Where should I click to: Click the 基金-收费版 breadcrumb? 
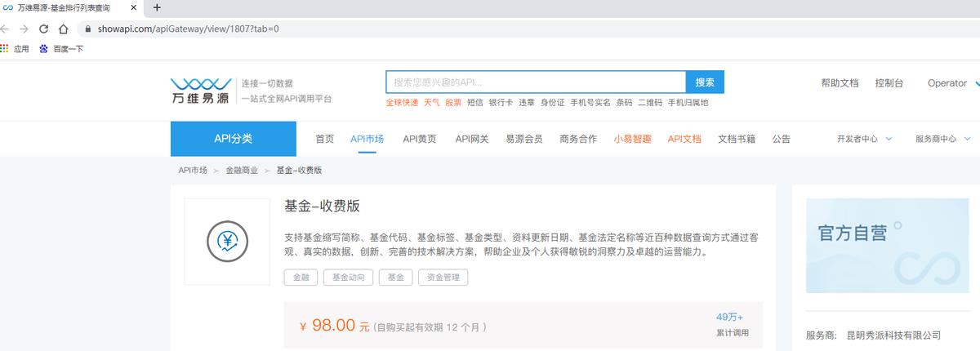coord(299,171)
